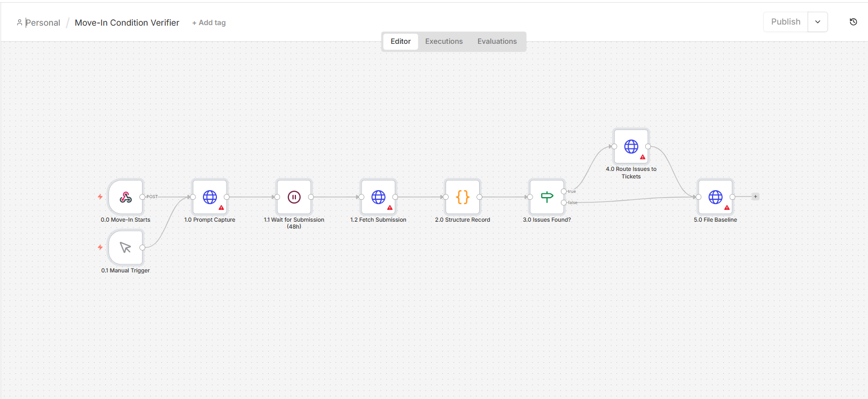
Task: Select the 1.0 Prompt Capture HTTP node
Action: pyautogui.click(x=210, y=197)
